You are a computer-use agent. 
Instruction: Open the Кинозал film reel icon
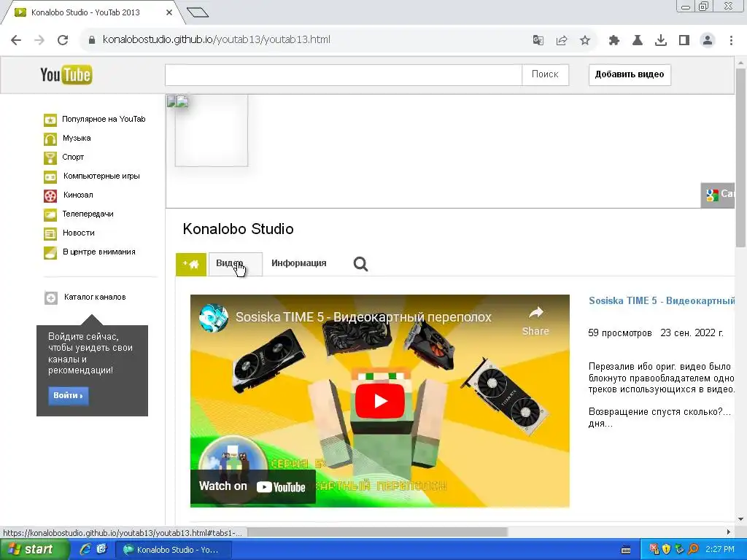pyautogui.click(x=50, y=195)
